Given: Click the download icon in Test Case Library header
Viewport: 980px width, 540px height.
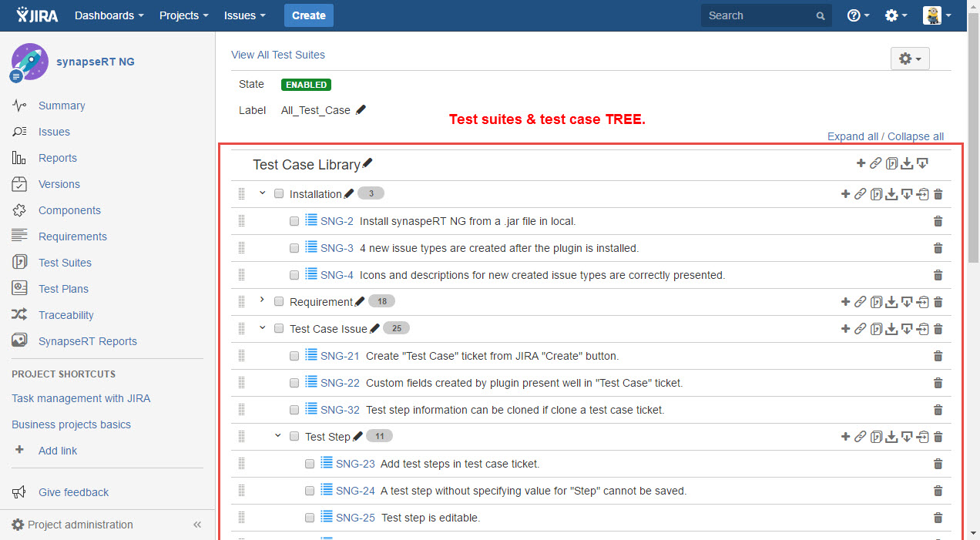Looking at the screenshot, I should [907, 163].
